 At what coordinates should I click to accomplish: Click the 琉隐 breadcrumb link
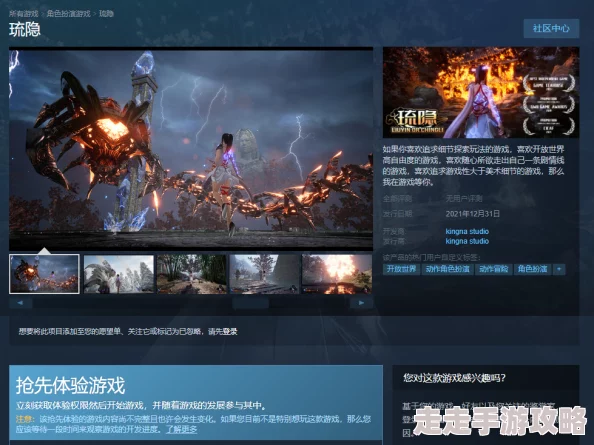click(106, 14)
